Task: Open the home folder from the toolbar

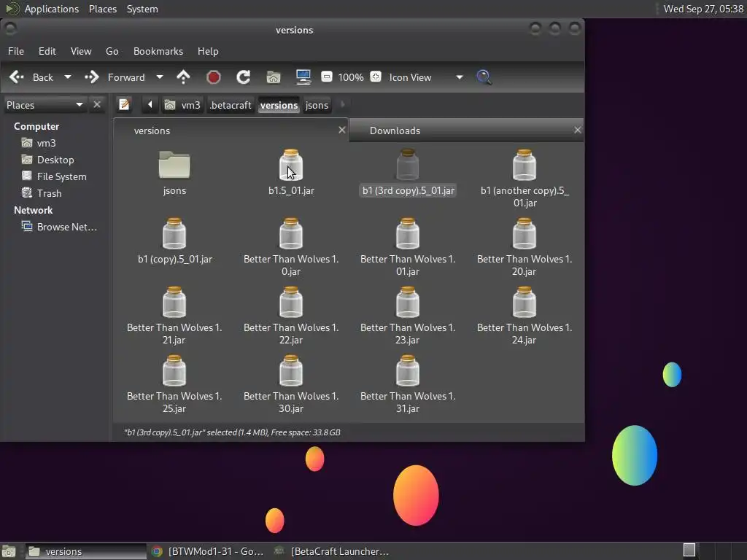Action: coord(274,77)
